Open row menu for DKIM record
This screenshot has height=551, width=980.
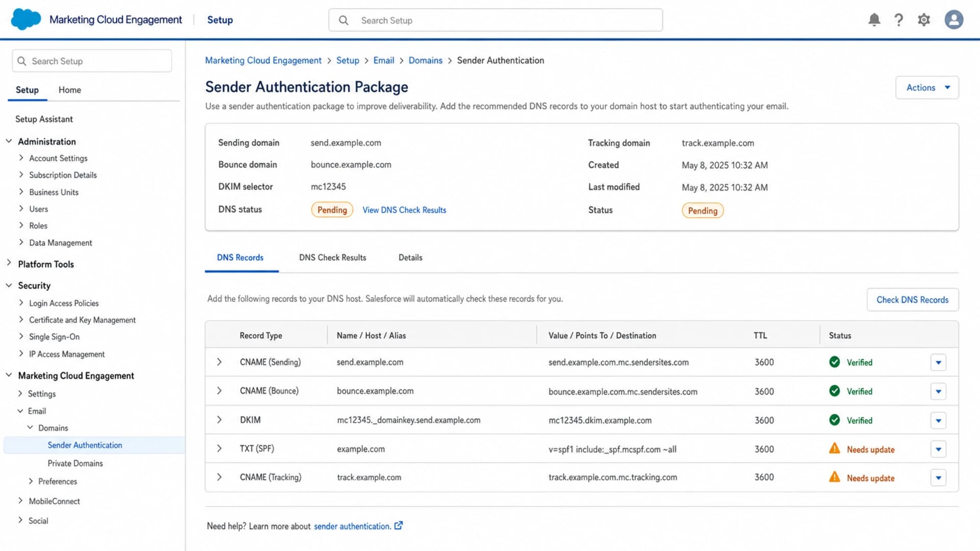pos(938,421)
